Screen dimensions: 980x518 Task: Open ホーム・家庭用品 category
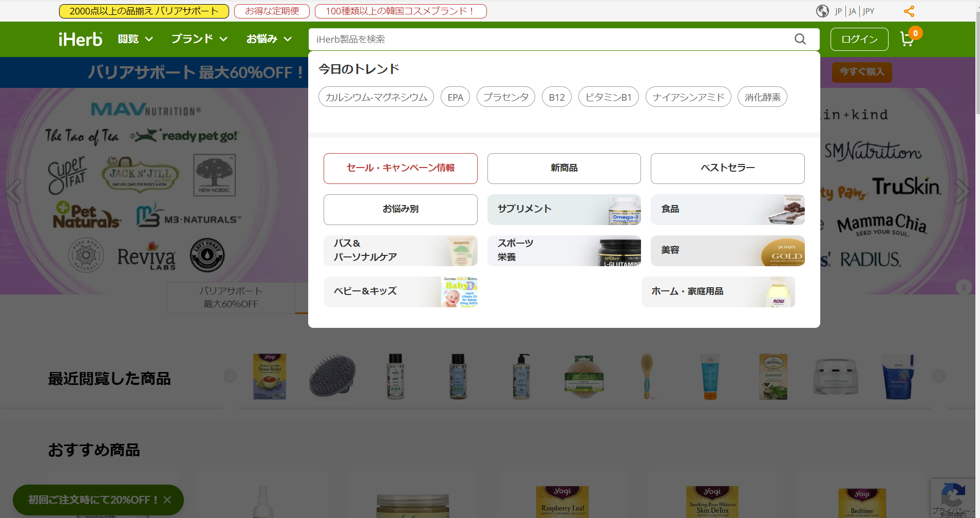pyautogui.click(x=718, y=291)
